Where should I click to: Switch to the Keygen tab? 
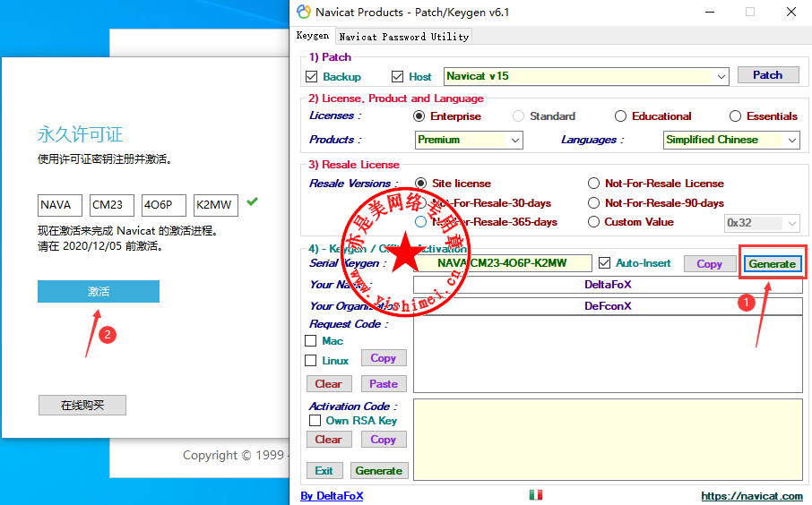click(x=312, y=35)
